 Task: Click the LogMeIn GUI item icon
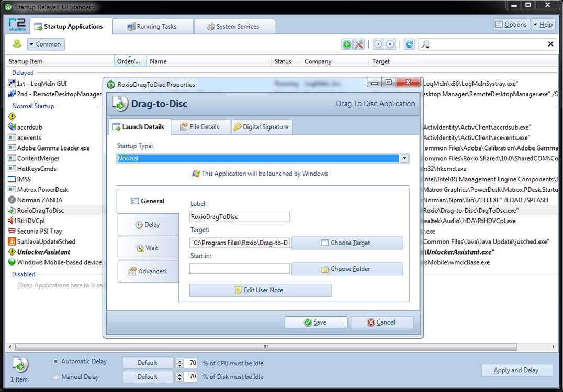12,84
